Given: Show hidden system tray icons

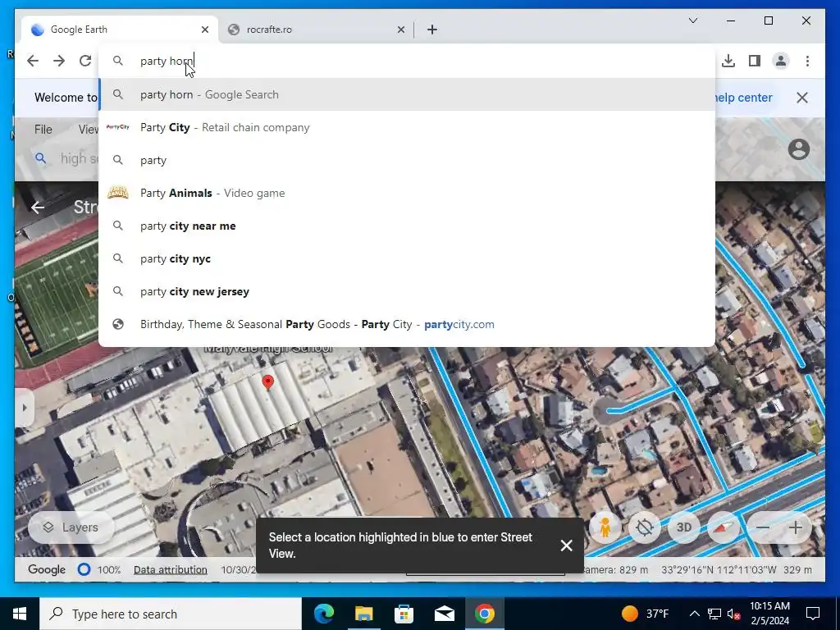Looking at the screenshot, I should tap(694, 614).
